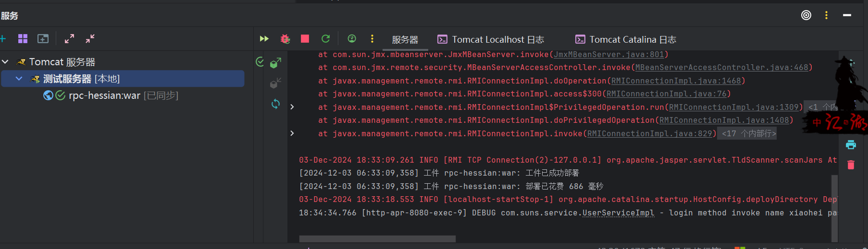Print the console output
Image resolution: width=868 pixels, height=249 pixels.
point(851,145)
